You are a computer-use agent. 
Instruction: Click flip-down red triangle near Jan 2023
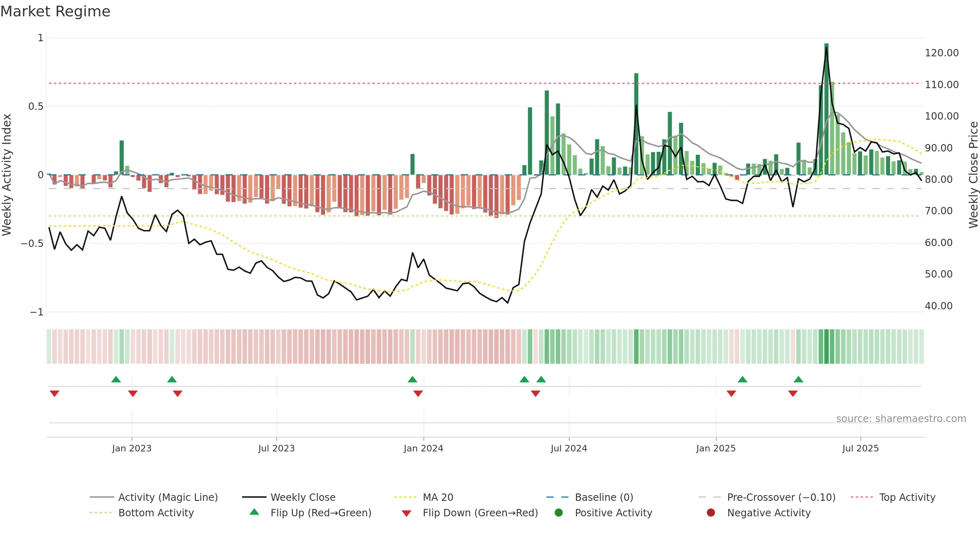[133, 393]
